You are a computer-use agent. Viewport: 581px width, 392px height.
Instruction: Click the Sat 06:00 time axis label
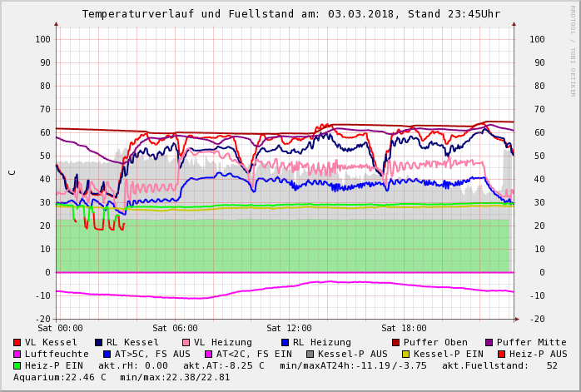click(x=175, y=328)
